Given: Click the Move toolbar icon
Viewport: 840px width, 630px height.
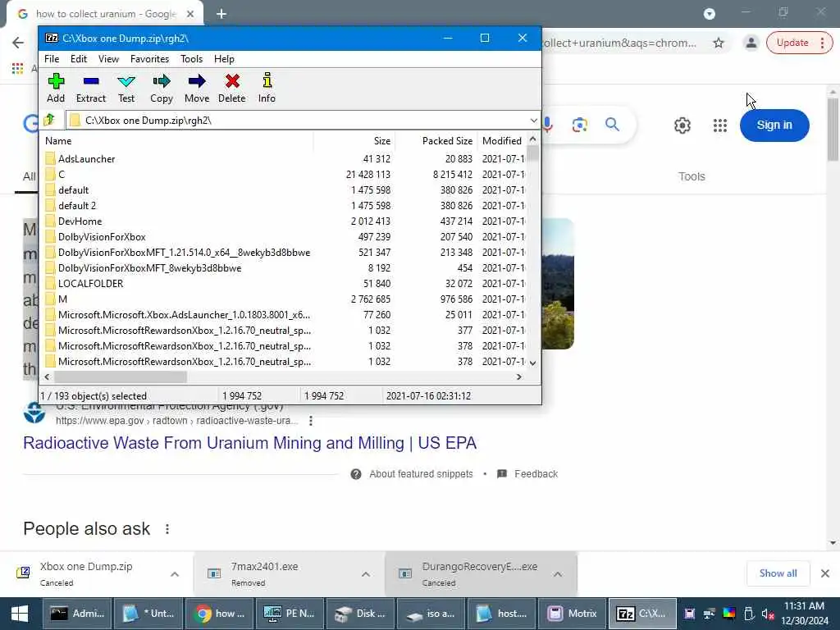Looking at the screenshot, I should pyautogui.click(x=197, y=89).
